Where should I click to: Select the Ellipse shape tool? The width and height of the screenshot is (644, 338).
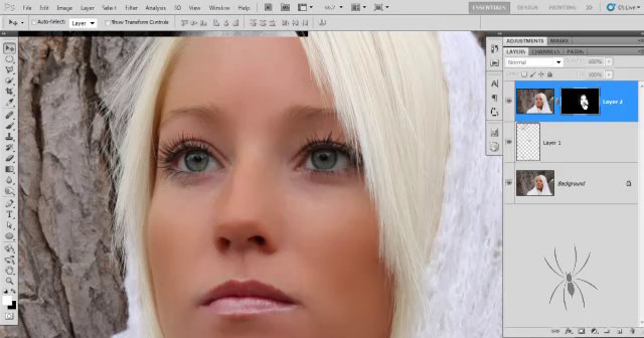coord(9,236)
